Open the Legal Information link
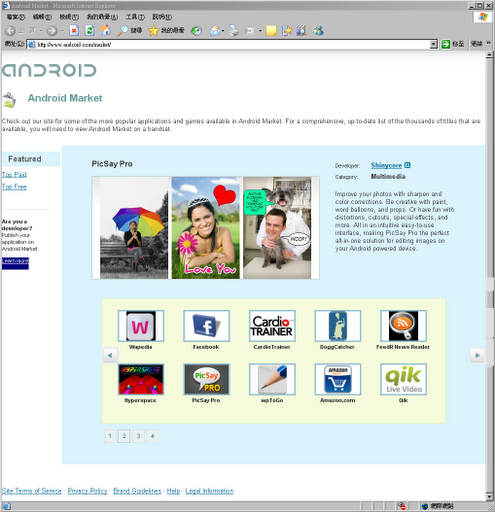Viewport: 495px width, 512px height. (209, 491)
